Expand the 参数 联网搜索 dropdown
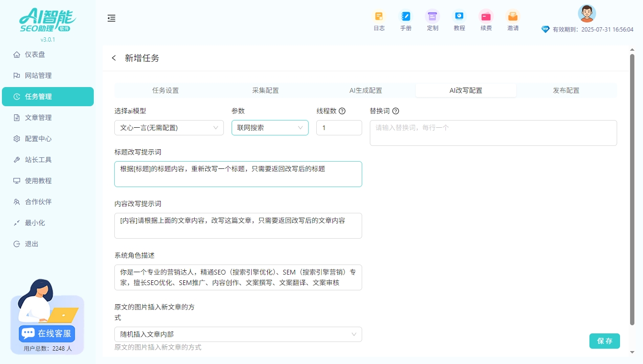643x364 pixels. click(270, 128)
